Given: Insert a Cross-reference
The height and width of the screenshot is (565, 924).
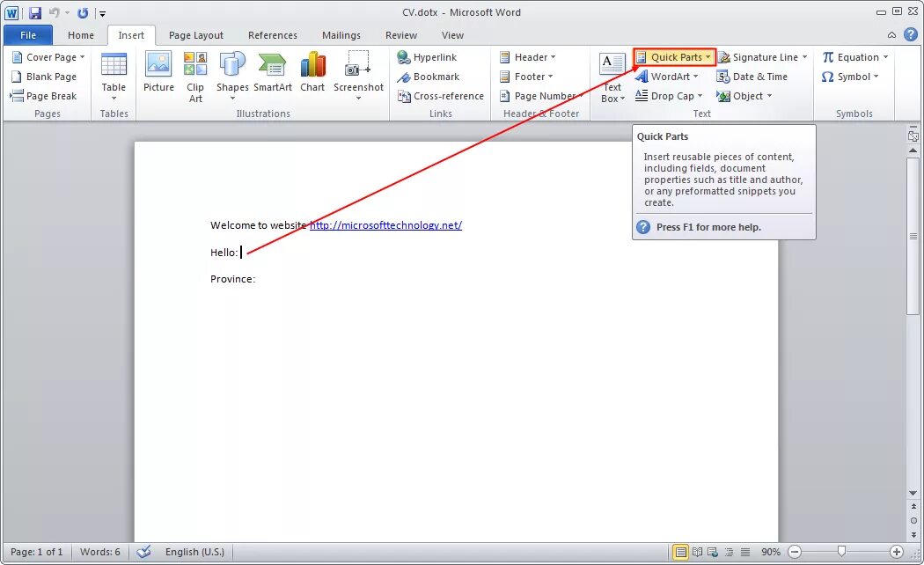Looking at the screenshot, I should pyautogui.click(x=440, y=96).
